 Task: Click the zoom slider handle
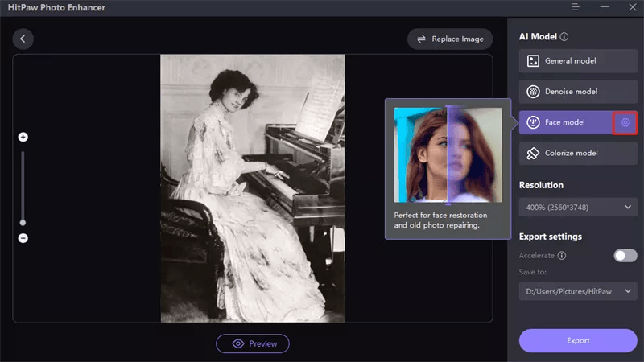23,223
